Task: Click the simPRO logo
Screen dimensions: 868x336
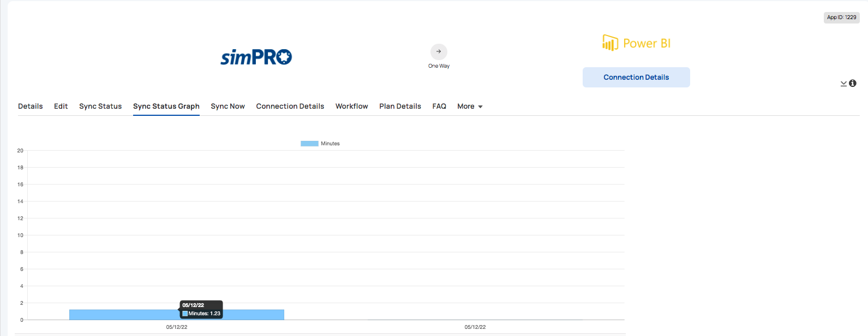Action: 256,57
